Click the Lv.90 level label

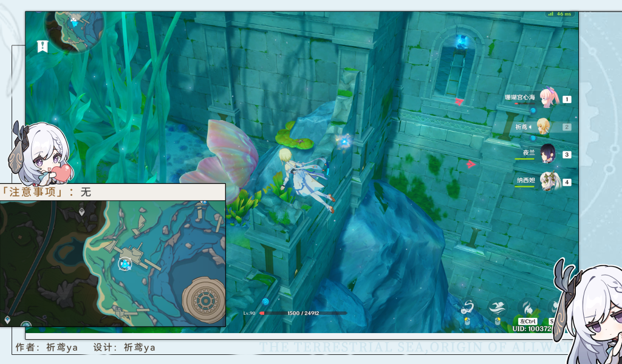coord(249,313)
